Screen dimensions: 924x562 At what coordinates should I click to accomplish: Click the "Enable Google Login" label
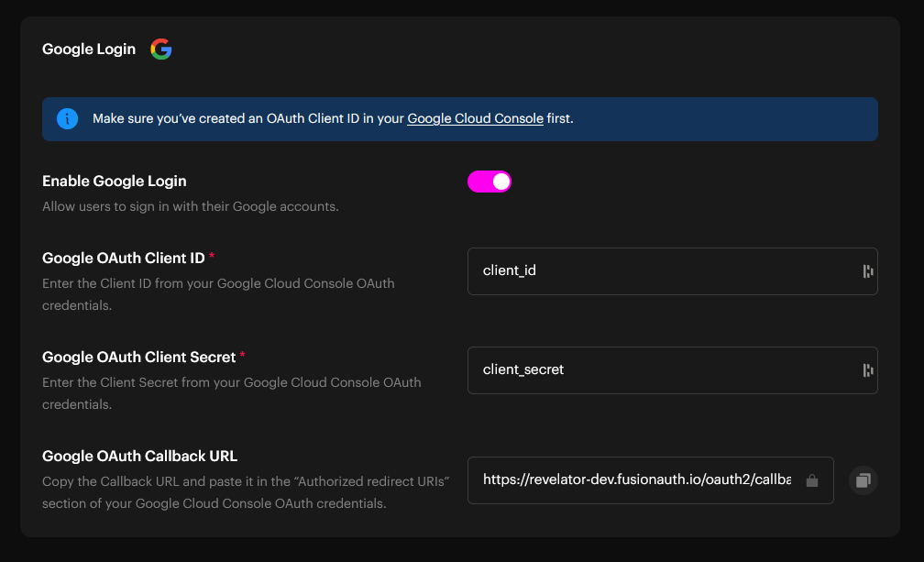pyautogui.click(x=115, y=181)
